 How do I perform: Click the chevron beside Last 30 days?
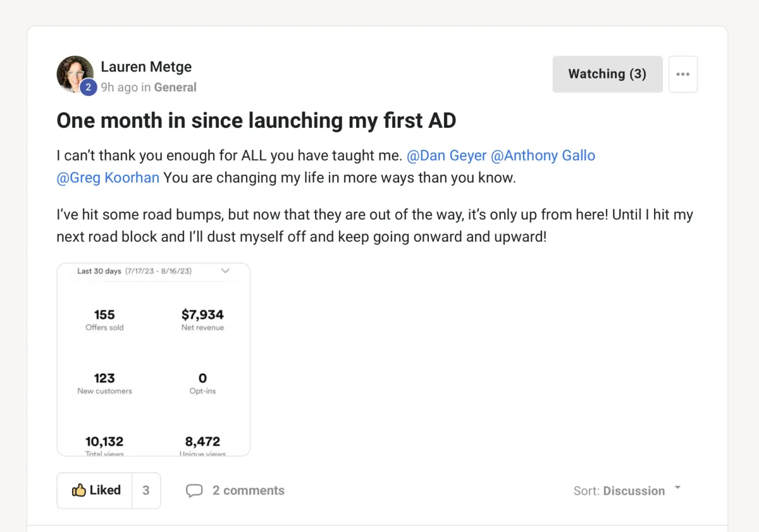coord(225,271)
